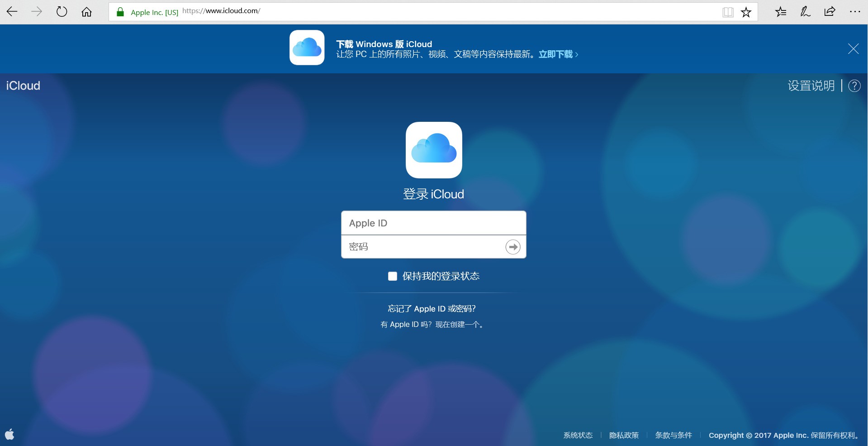Add page to favorites with star icon
This screenshot has width=868, height=446.
(x=746, y=12)
